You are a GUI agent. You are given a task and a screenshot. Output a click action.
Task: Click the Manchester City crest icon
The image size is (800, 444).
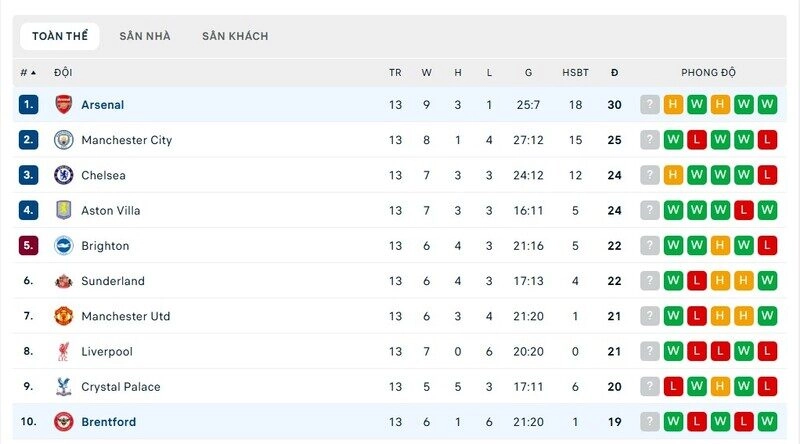(63, 140)
